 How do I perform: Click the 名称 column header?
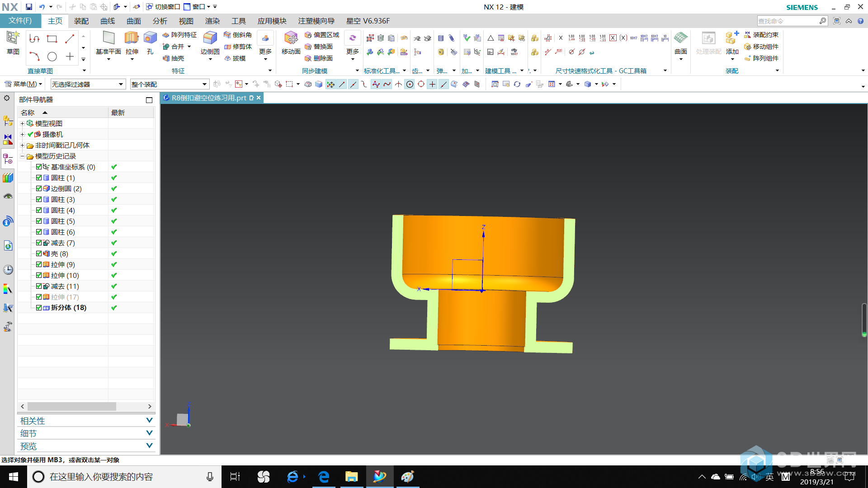(62, 113)
